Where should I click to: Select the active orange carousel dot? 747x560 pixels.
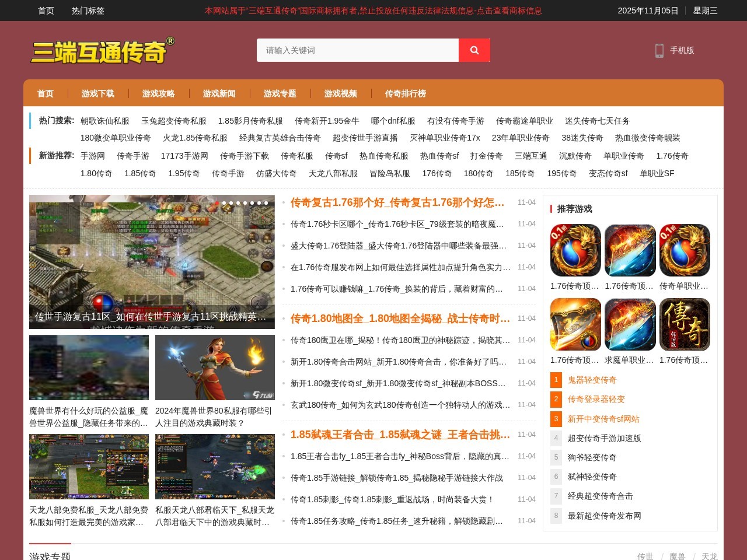[217, 203]
